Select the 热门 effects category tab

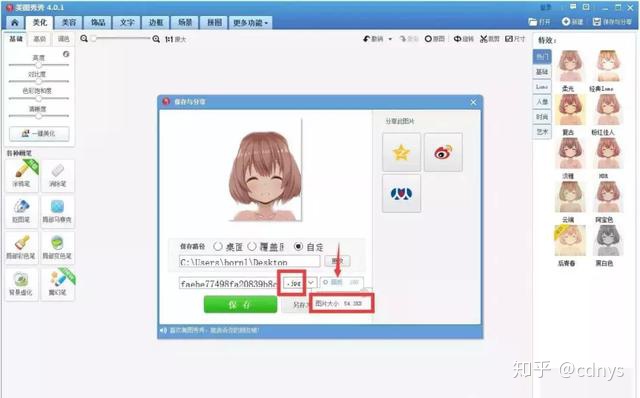542,57
